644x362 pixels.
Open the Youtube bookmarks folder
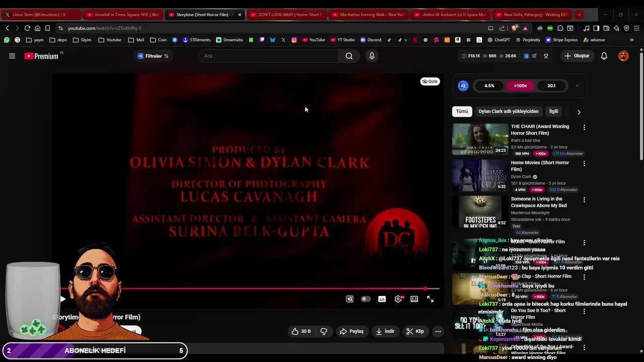point(110,40)
